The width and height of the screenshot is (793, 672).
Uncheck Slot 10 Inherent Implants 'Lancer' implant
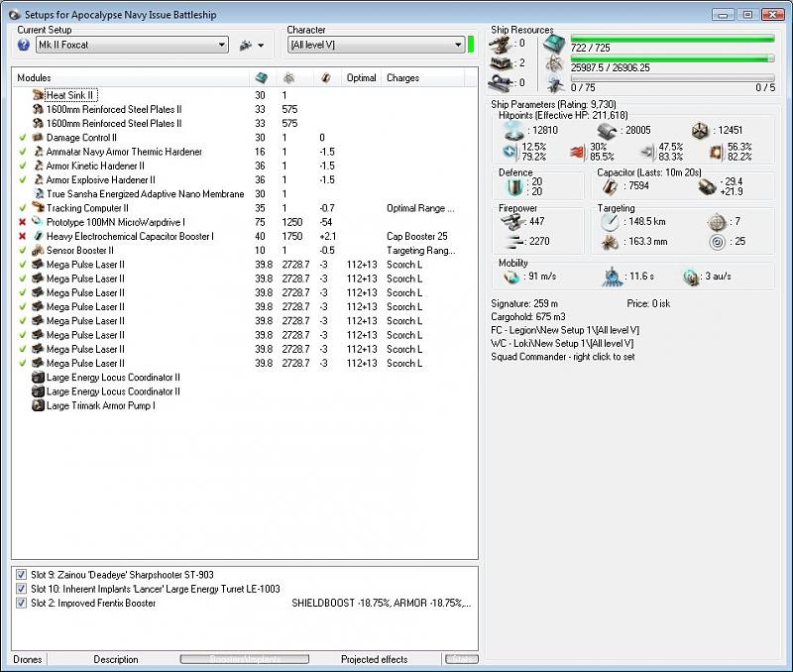21,589
